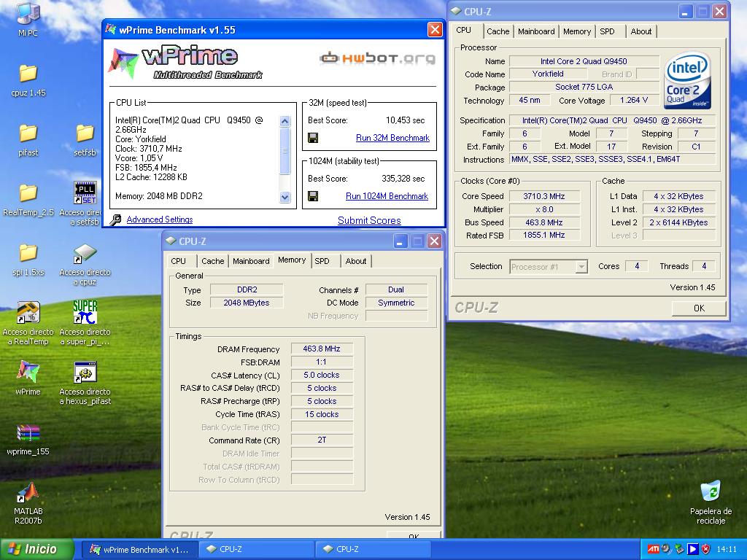This screenshot has height=560, width=747.
Task: Open the Processor #1 selection dropdown
Action: tap(581, 267)
